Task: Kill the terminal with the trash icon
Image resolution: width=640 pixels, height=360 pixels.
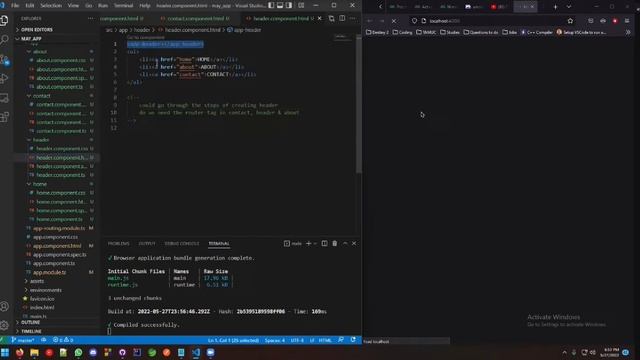Action: [x=335, y=243]
